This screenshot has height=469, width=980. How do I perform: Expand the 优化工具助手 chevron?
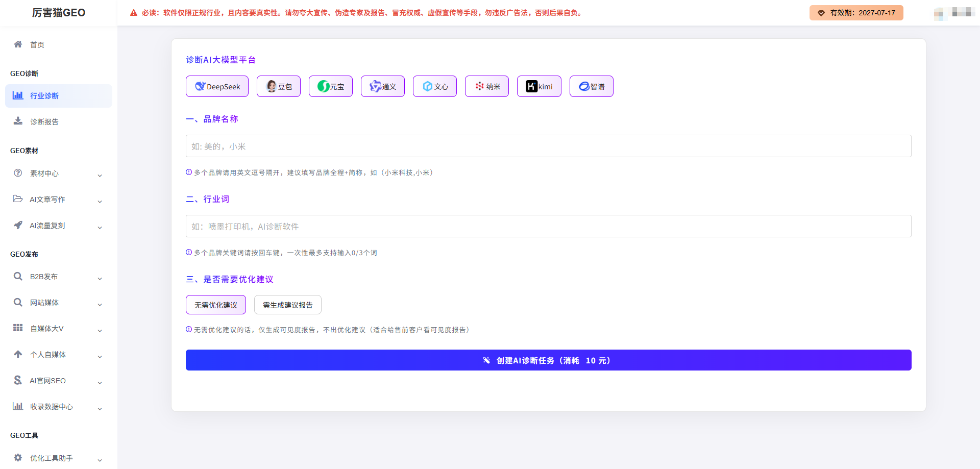100,460
